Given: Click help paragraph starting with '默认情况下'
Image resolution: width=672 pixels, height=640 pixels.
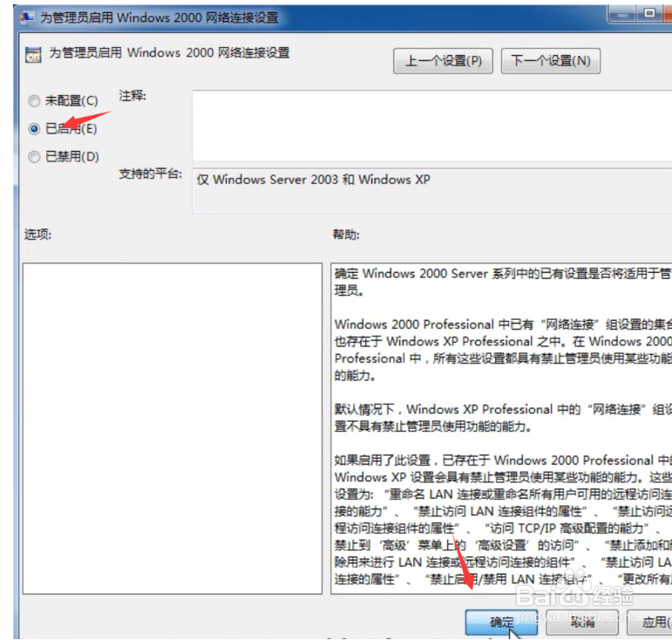Looking at the screenshot, I should click(502, 418).
